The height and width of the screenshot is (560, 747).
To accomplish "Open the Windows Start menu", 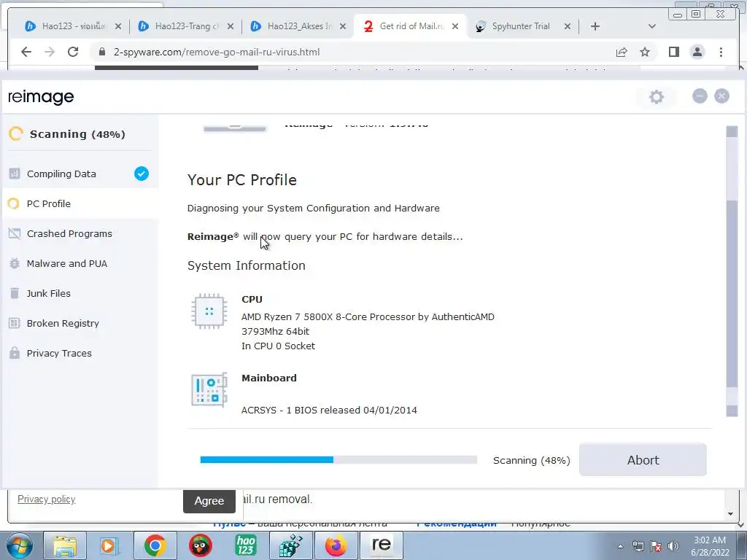I will (x=20, y=545).
